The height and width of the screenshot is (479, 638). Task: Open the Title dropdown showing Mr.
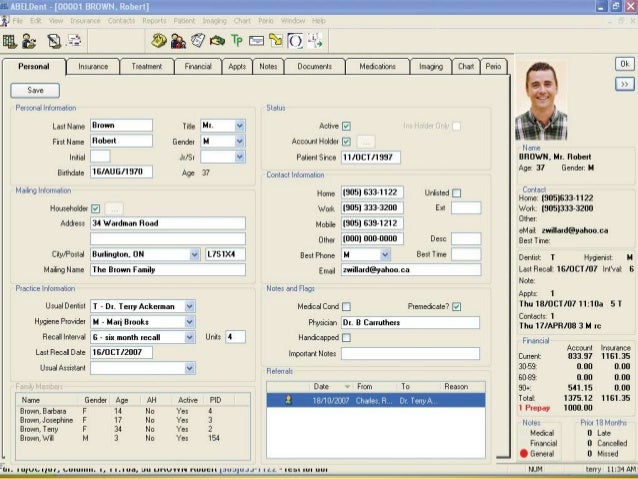239,126
